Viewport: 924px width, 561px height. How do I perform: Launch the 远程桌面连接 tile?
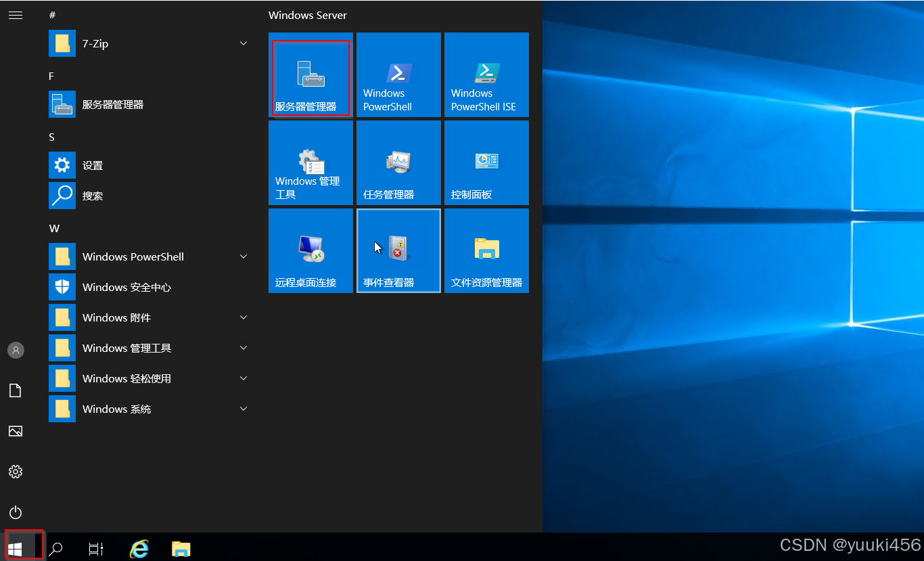(x=310, y=250)
